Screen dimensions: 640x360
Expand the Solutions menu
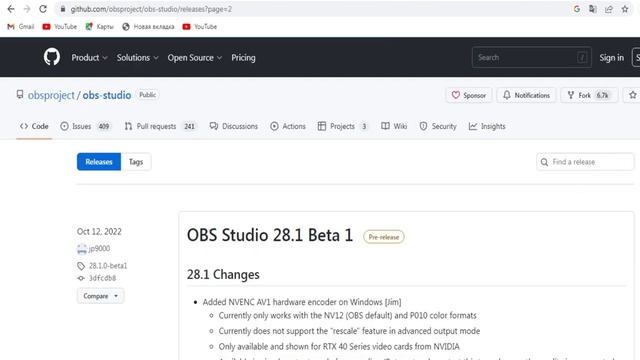pyautogui.click(x=138, y=58)
